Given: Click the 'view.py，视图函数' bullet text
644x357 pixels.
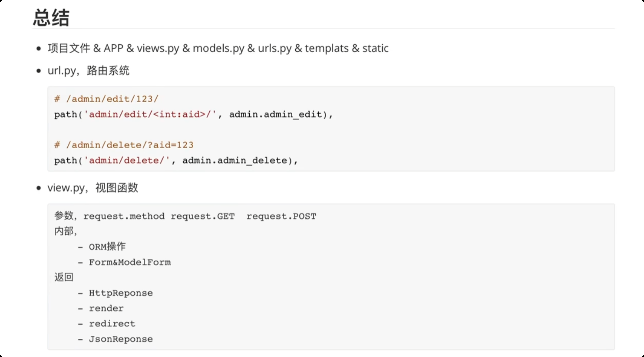Looking at the screenshot, I should point(93,188).
